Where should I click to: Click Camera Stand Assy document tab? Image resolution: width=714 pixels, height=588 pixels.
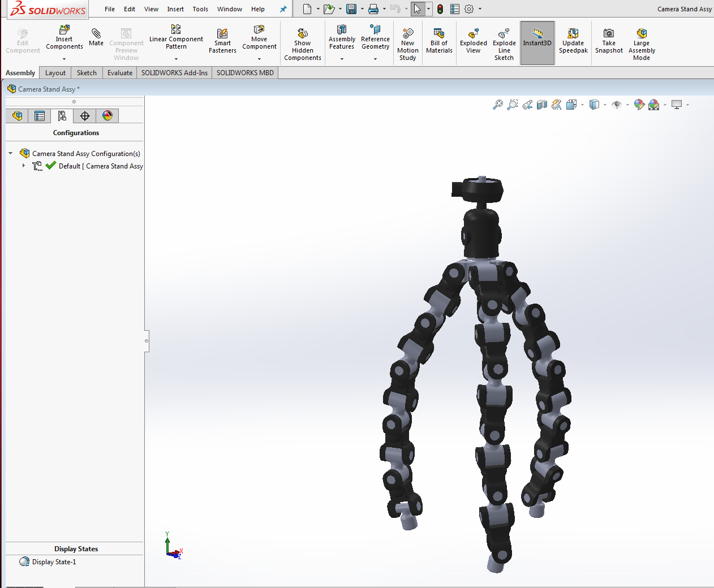(x=44, y=89)
